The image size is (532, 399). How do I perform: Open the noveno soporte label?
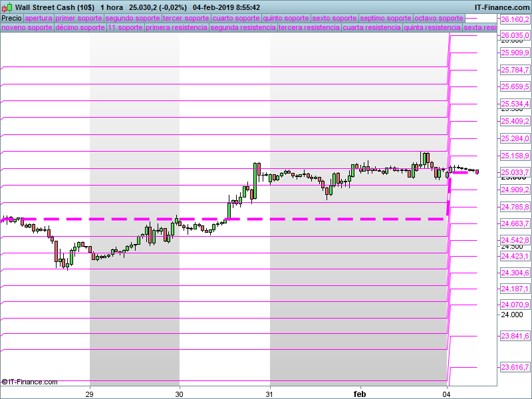27,27
